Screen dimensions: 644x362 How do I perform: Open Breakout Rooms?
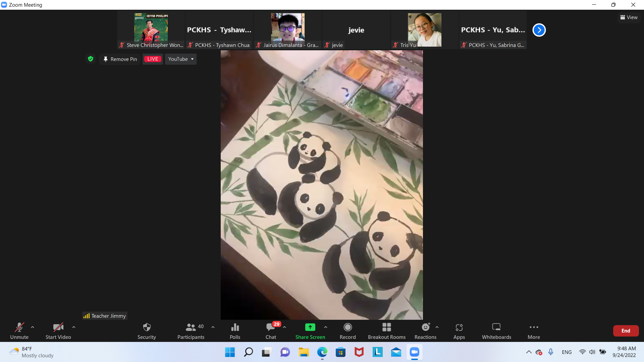coord(387,331)
